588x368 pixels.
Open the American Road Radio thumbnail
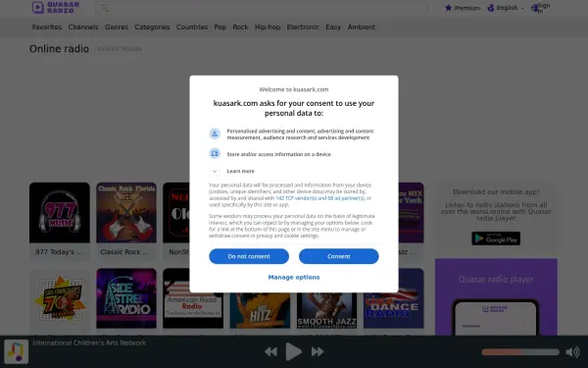coord(193,310)
